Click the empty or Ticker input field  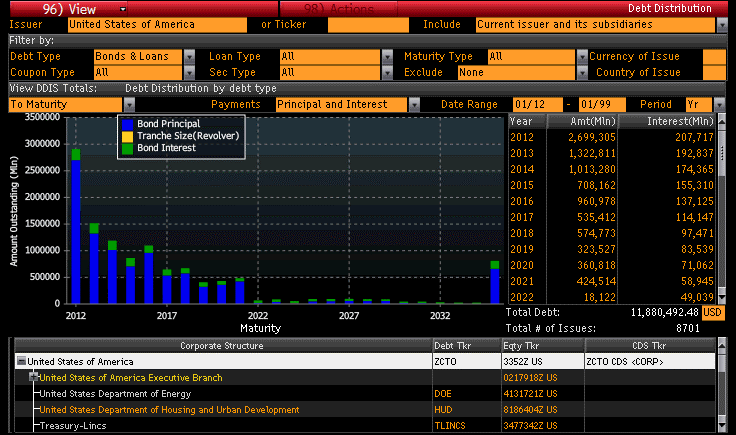[368, 25]
